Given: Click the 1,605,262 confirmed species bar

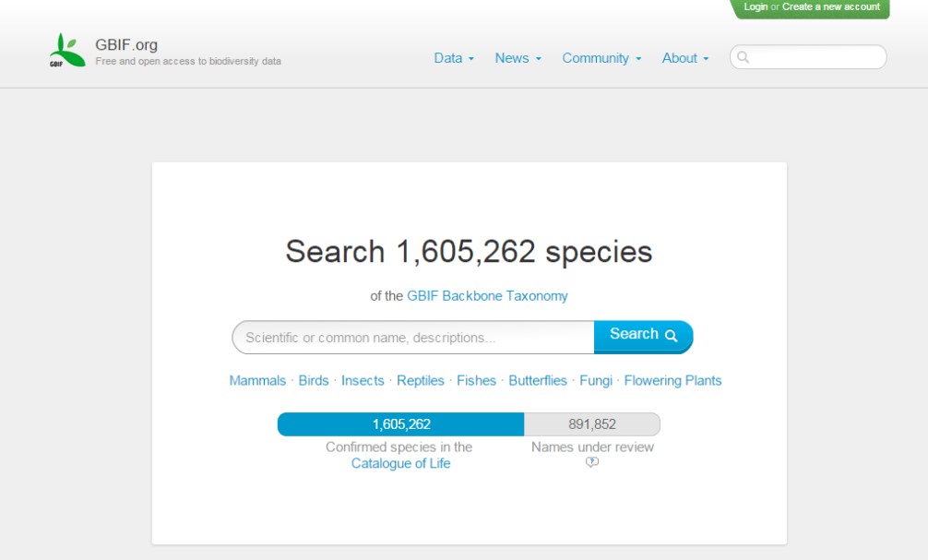Looking at the screenshot, I should (400, 424).
